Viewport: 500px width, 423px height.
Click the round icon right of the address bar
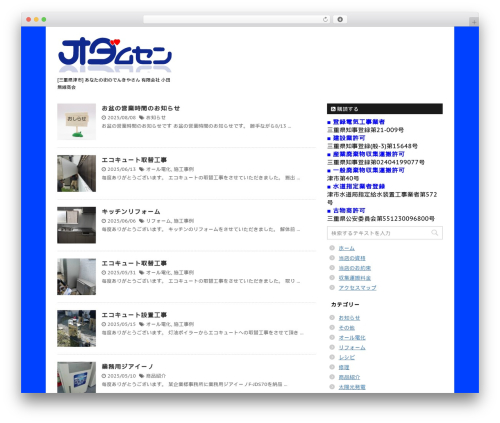[x=340, y=19]
